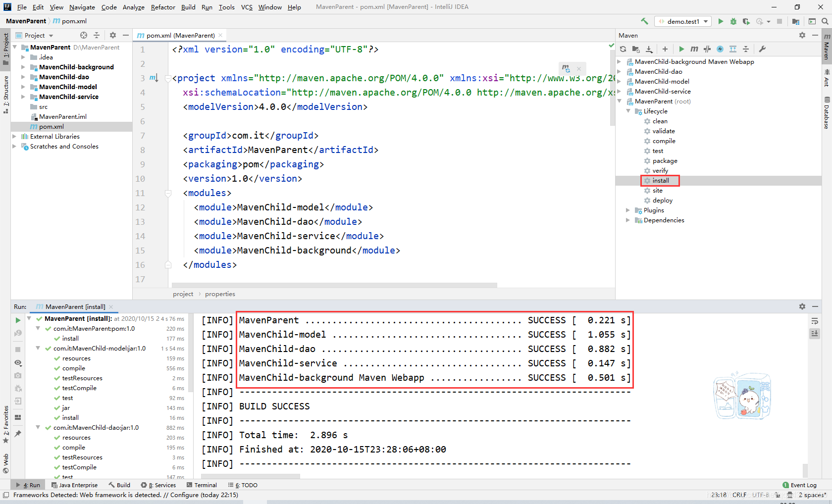Viewport: 832px width, 504px height.
Task: Toggle Maven Offline Mode
Action: click(707, 49)
